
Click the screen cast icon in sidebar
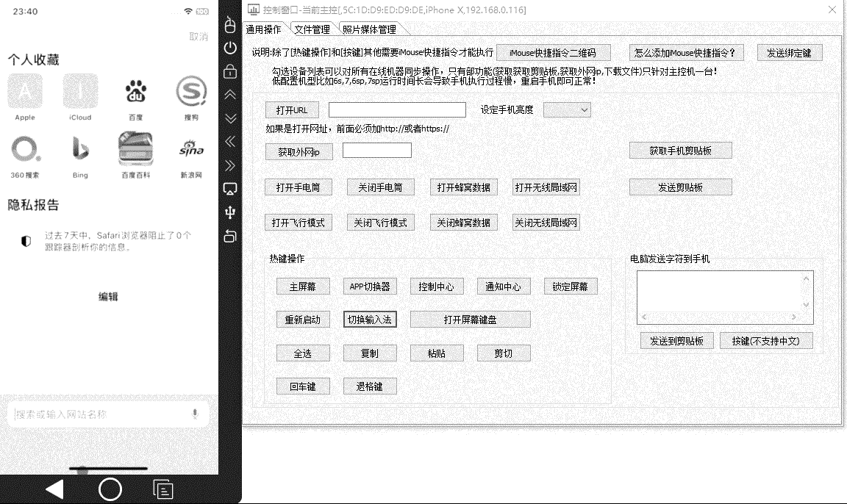click(x=230, y=189)
